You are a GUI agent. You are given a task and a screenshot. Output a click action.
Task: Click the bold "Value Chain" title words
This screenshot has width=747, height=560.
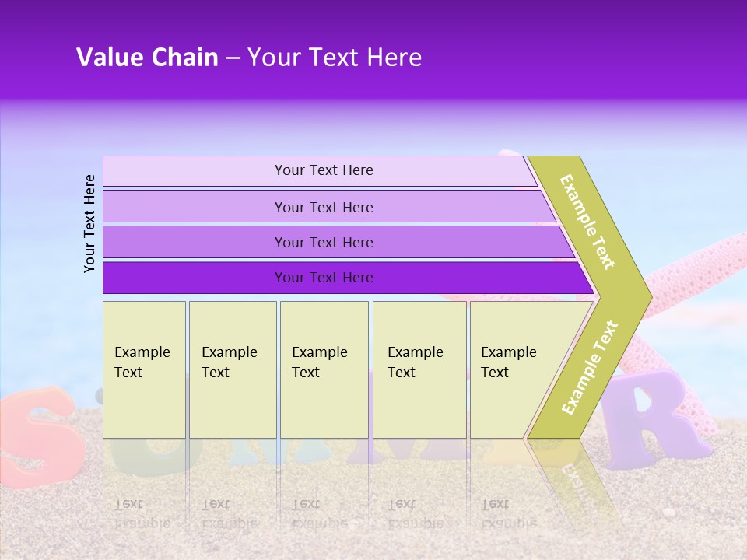(x=147, y=58)
